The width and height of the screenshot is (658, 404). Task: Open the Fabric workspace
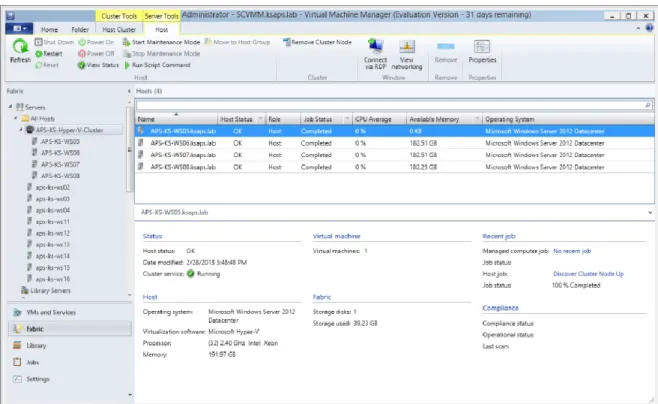pyautogui.click(x=70, y=329)
